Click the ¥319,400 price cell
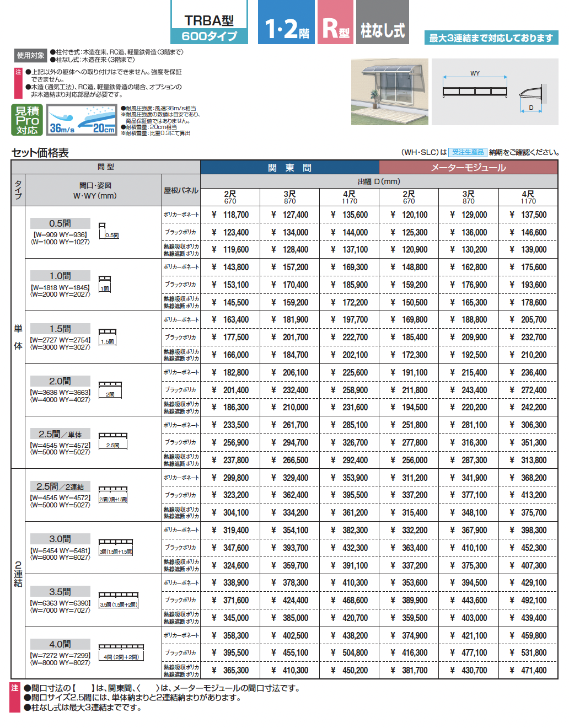The image size is (569, 728). (x=230, y=530)
